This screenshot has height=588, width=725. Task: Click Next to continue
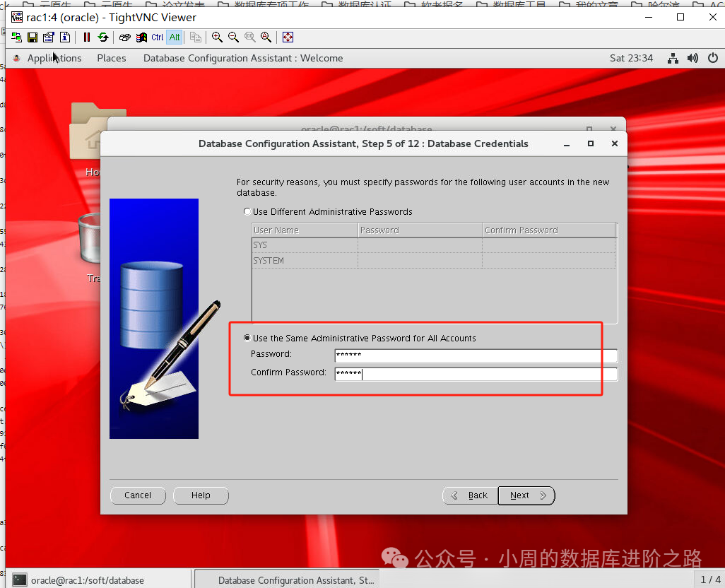pyautogui.click(x=526, y=495)
